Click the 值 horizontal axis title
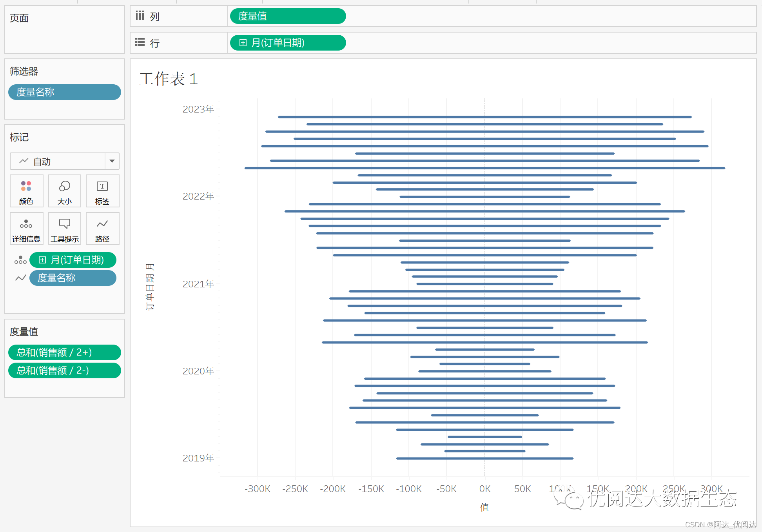Viewport: 762px width, 532px height. [484, 507]
